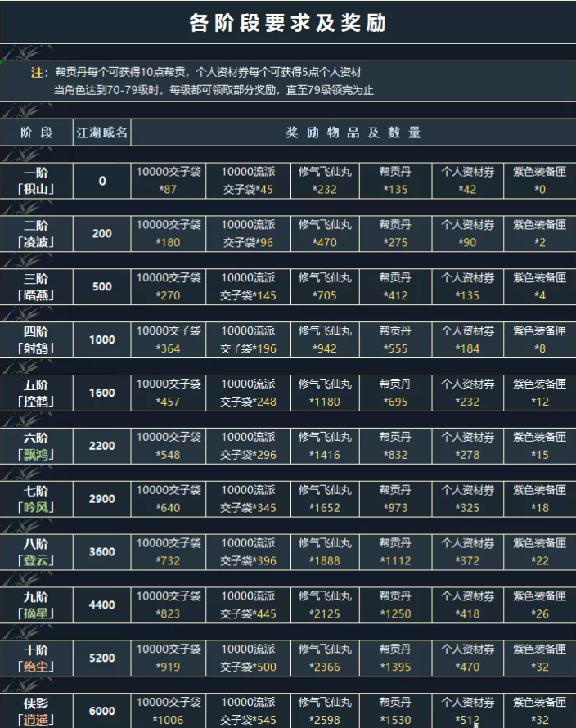
Task: Click the 帮贡丹 *412 cell
Action: tap(395, 286)
